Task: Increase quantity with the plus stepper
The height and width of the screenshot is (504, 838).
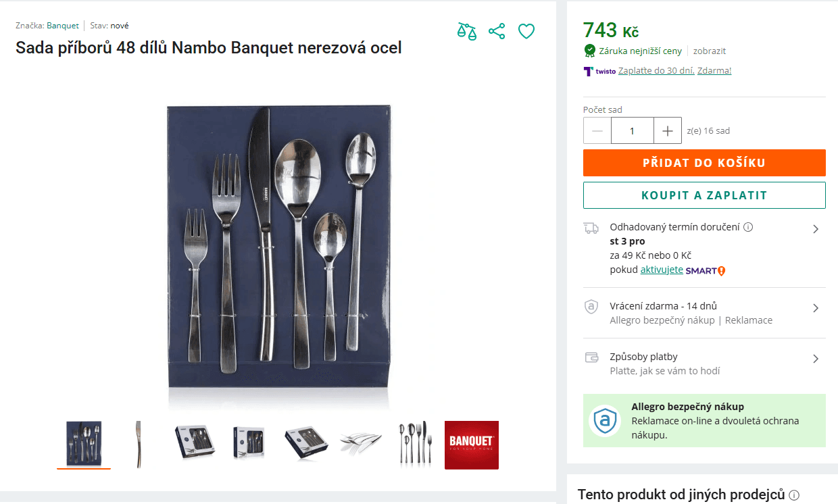Action: click(668, 130)
